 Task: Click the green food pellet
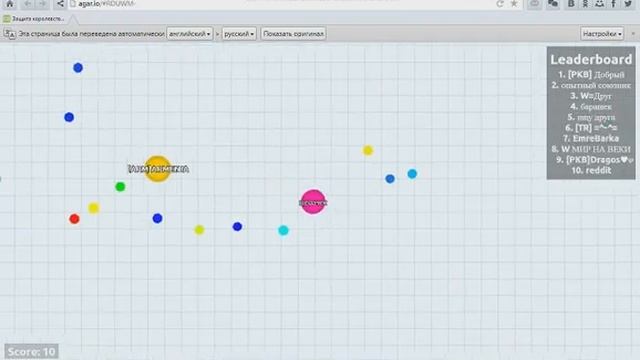120,187
